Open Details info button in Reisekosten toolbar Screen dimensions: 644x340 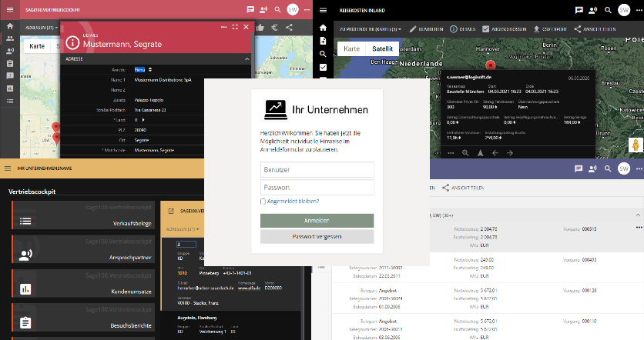coord(462,29)
